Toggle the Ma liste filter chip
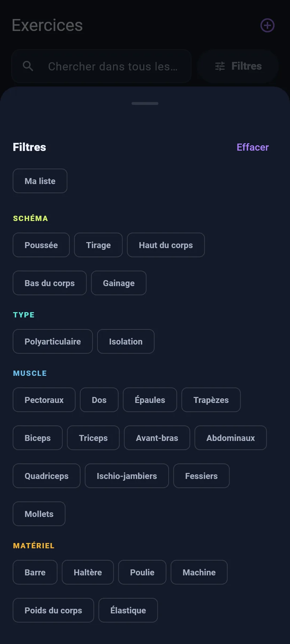290x644 pixels. pyautogui.click(x=40, y=181)
